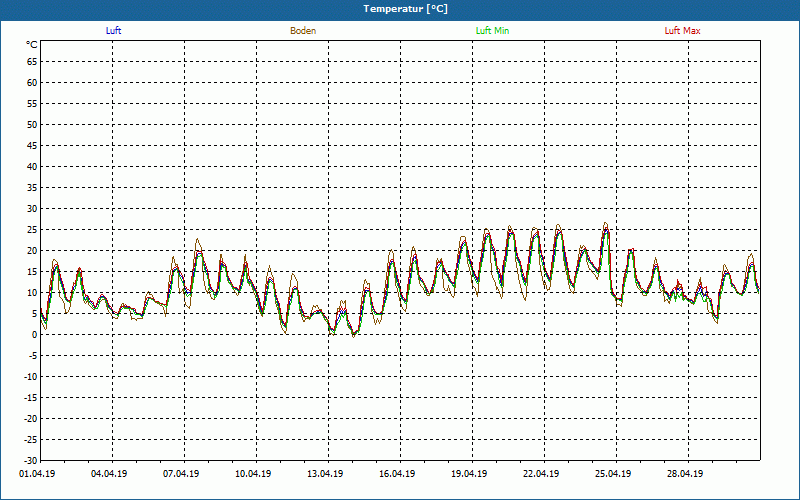Click the blue Luft legend label
The width and height of the screenshot is (800, 500).
(113, 31)
